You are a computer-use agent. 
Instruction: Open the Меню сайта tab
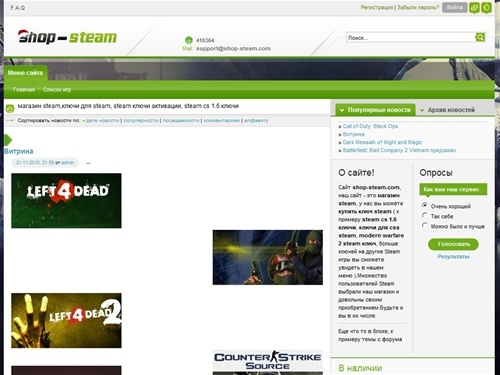[x=25, y=73]
